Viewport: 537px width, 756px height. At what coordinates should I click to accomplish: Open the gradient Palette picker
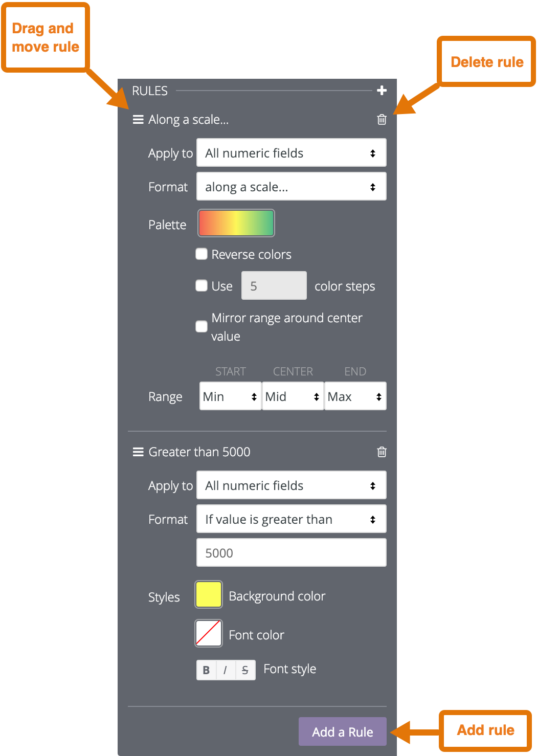[236, 223]
